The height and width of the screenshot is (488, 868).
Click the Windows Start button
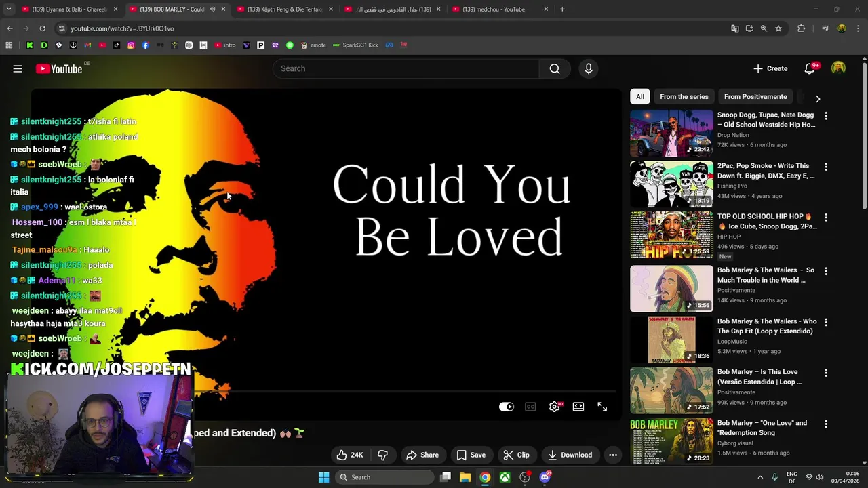pyautogui.click(x=324, y=477)
